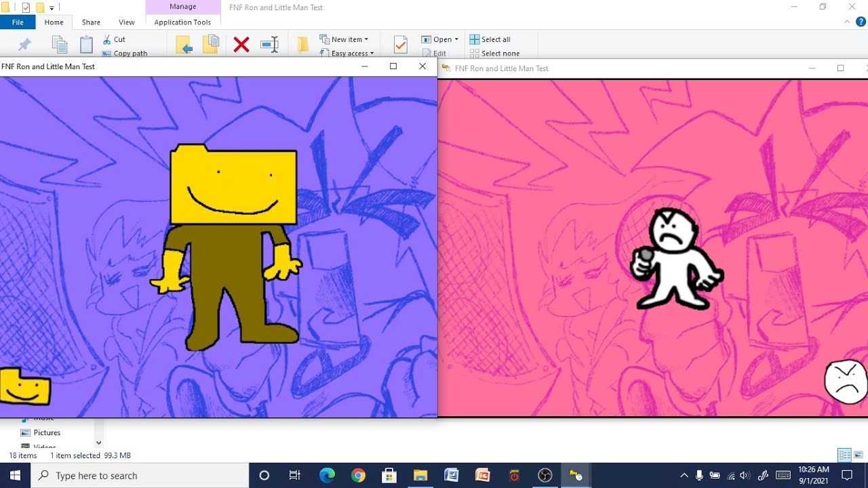The image size is (868, 488).
Task: Click the Rename icon in ribbon
Action: click(270, 45)
